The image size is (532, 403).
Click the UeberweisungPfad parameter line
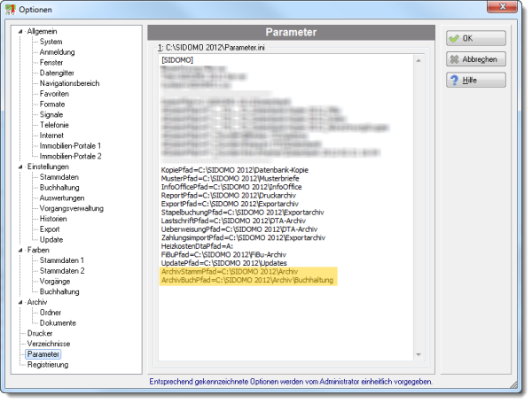point(239,229)
